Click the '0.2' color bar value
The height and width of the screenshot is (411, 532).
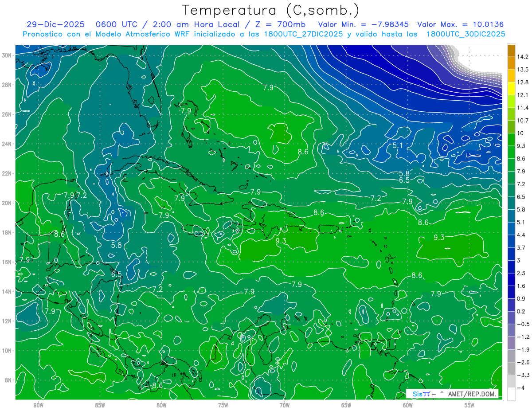(522, 311)
